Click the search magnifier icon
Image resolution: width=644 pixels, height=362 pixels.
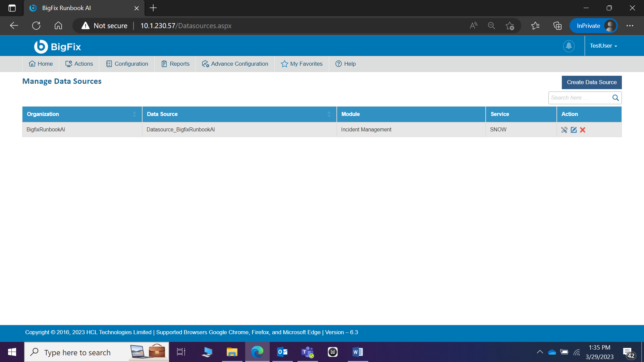[615, 98]
